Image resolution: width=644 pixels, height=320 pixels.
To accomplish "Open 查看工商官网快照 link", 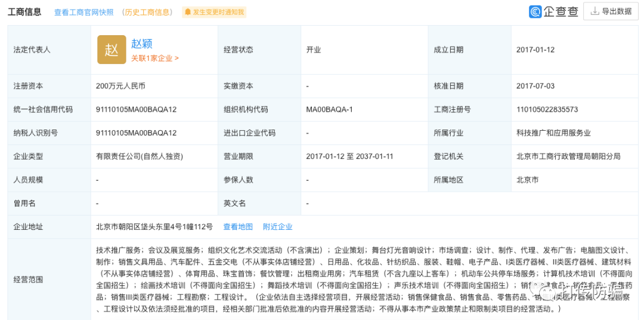I will click(84, 12).
